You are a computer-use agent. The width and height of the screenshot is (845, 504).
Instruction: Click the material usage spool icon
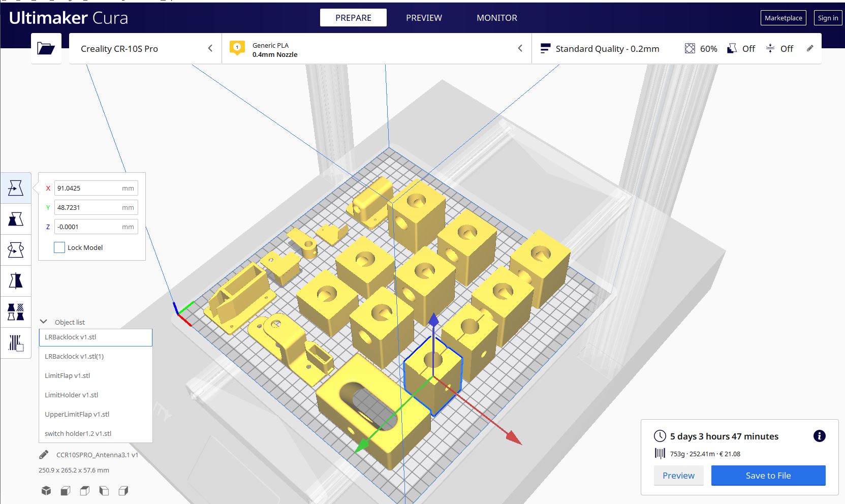click(x=660, y=454)
